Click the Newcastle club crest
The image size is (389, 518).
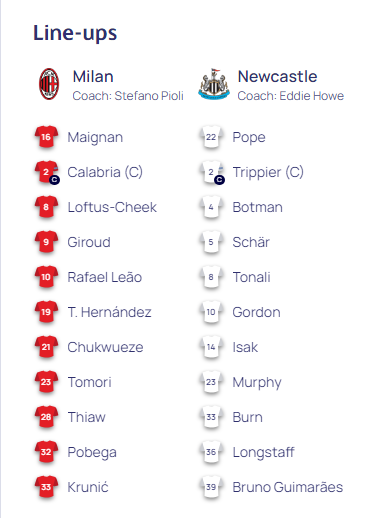click(214, 84)
